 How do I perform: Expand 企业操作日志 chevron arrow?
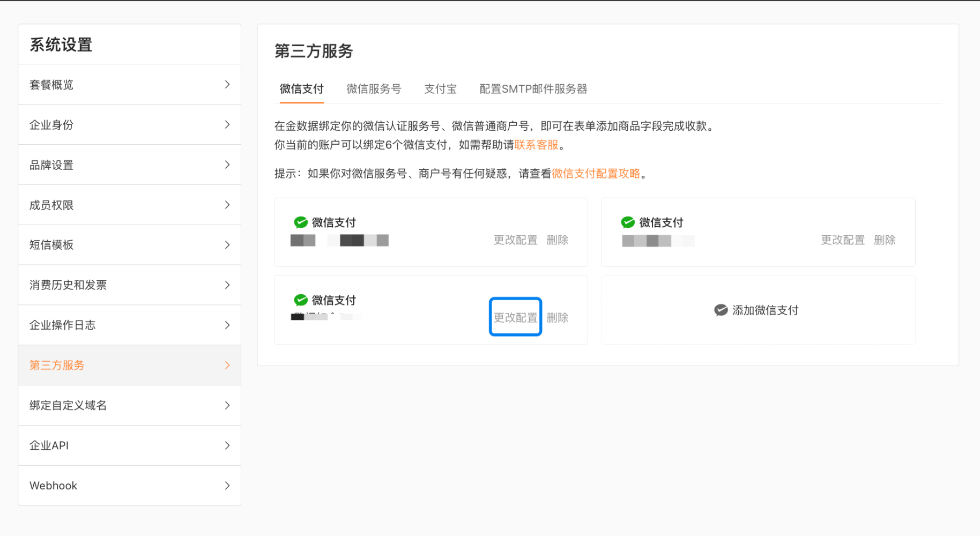tap(227, 325)
